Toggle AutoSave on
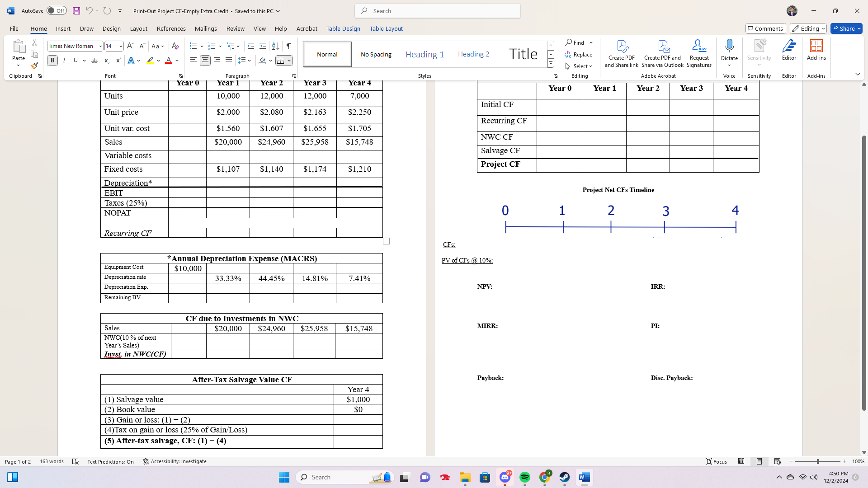The width and height of the screenshot is (868, 488). click(x=56, y=10)
